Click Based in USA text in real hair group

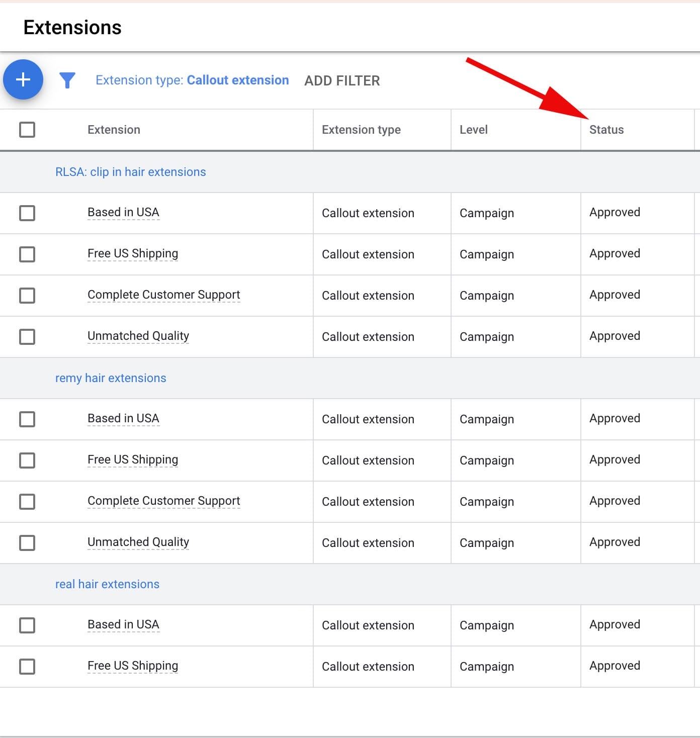click(123, 624)
